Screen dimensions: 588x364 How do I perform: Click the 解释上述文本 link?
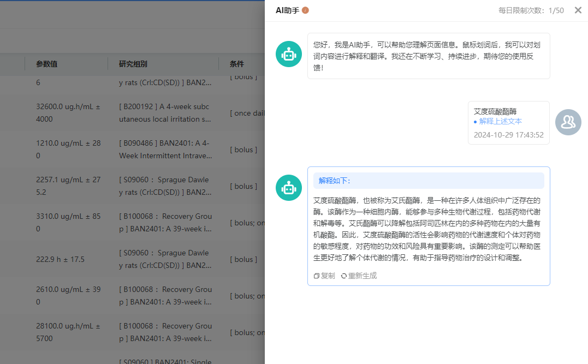500,121
